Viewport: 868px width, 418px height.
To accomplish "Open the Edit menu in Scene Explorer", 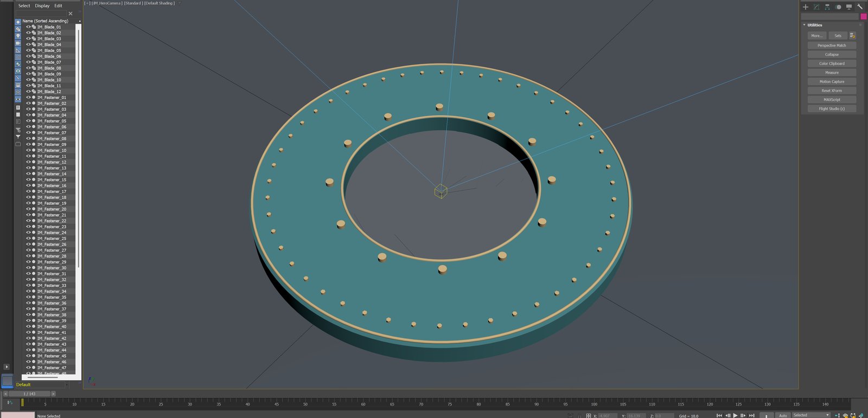I will (x=58, y=6).
